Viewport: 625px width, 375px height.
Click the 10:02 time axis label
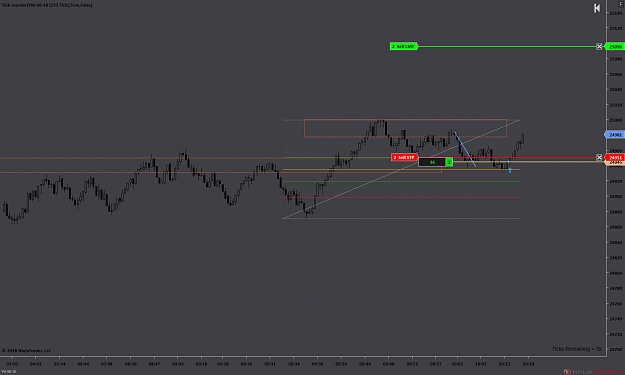click(x=457, y=364)
